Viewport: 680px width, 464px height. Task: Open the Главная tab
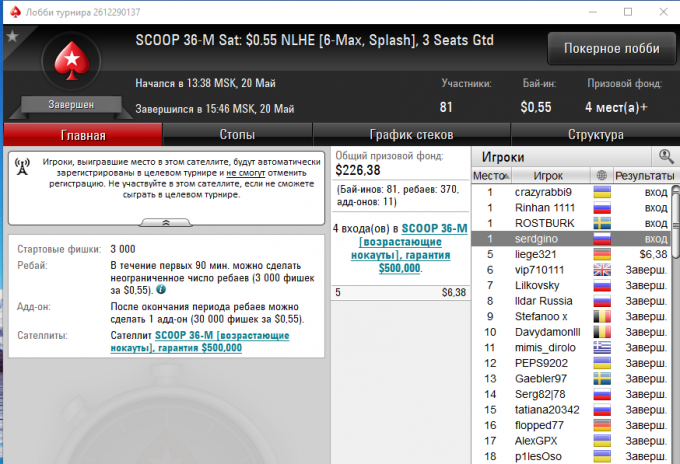tap(83, 135)
